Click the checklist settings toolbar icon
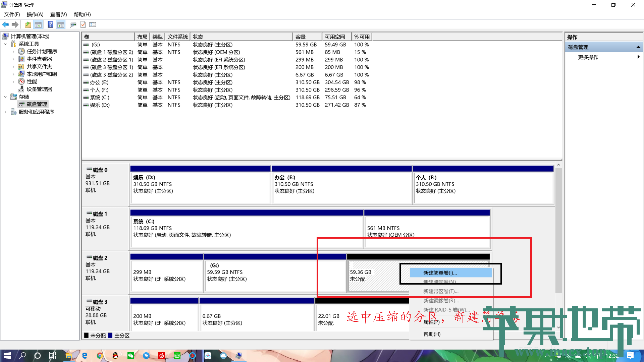 point(93,24)
